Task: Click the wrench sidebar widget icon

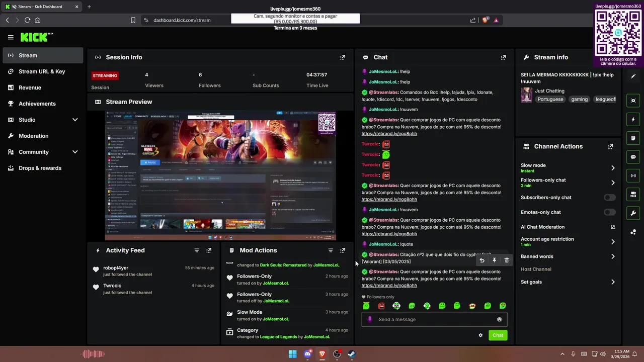Action: (633, 213)
